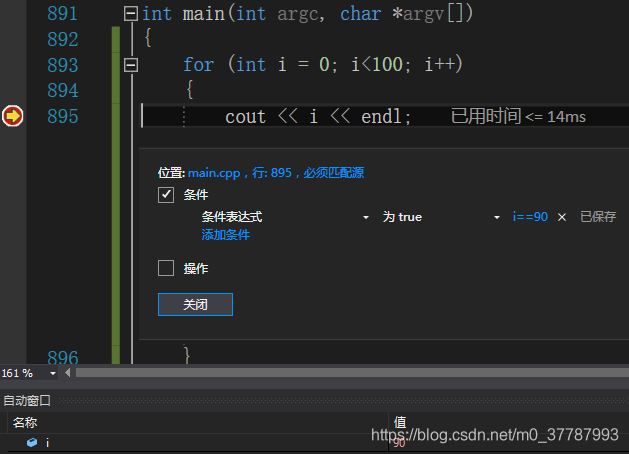Select the 自动窗口 panel title
The image size is (629, 454).
(x=27, y=400)
